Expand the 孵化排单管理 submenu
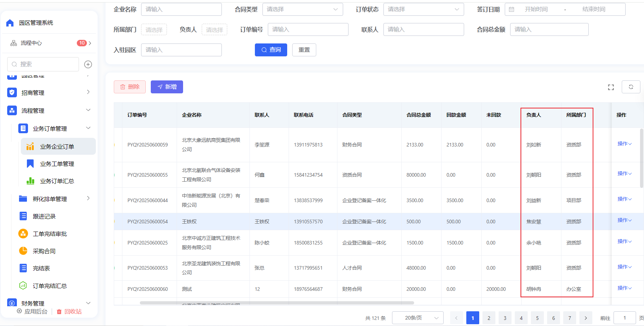The height and width of the screenshot is (326, 644). 54,199
